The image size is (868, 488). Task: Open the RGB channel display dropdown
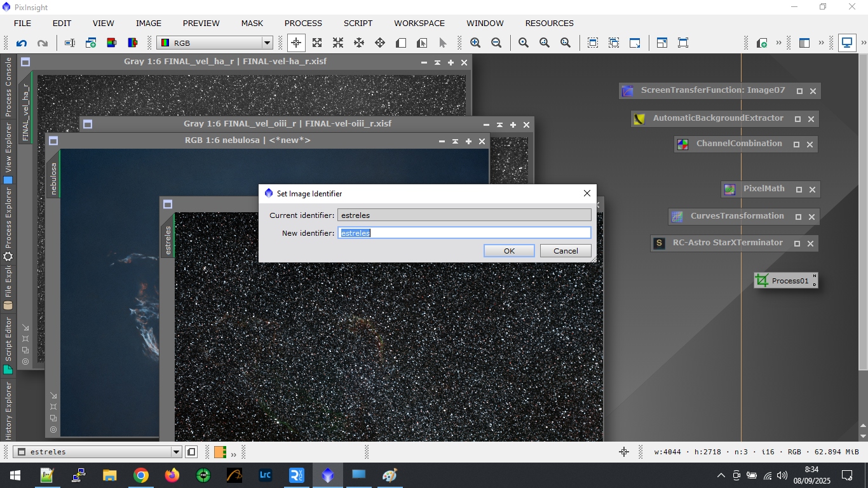(x=215, y=43)
